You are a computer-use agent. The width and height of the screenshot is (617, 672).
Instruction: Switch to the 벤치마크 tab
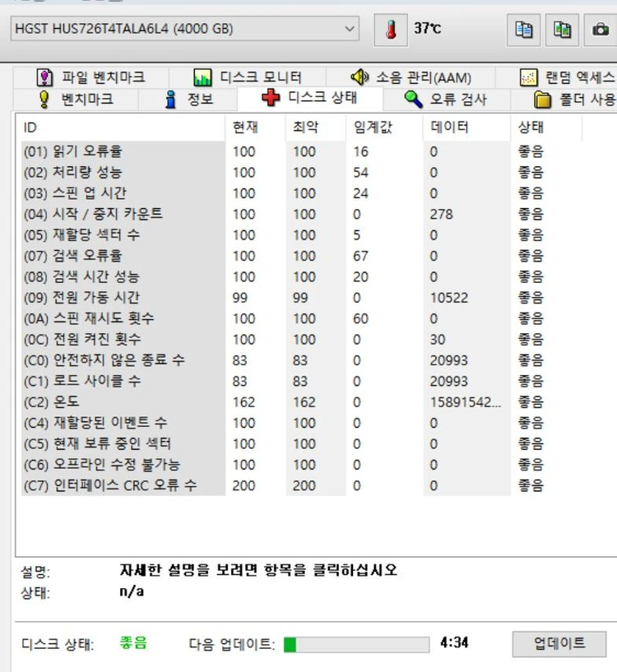(76, 100)
